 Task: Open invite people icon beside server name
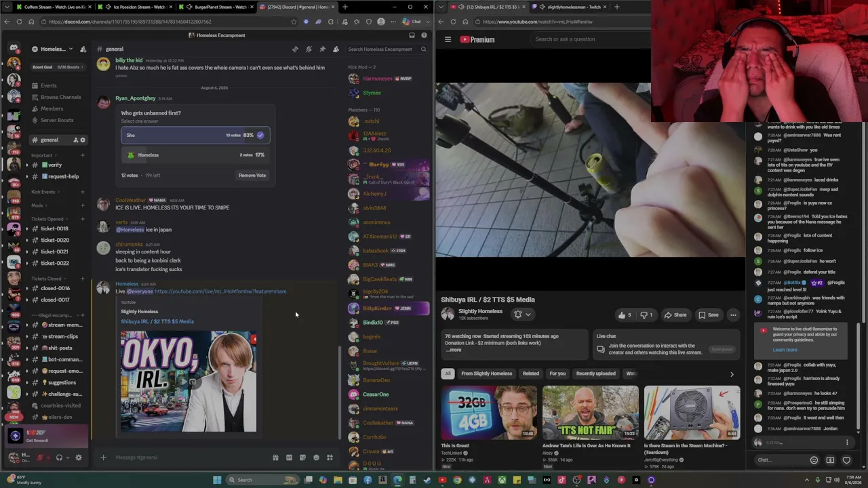(x=83, y=49)
